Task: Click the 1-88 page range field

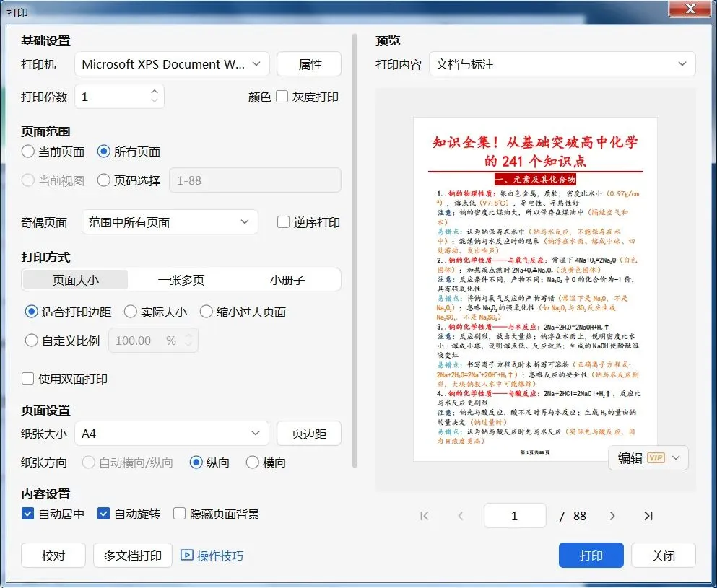Action: [x=255, y=180]
